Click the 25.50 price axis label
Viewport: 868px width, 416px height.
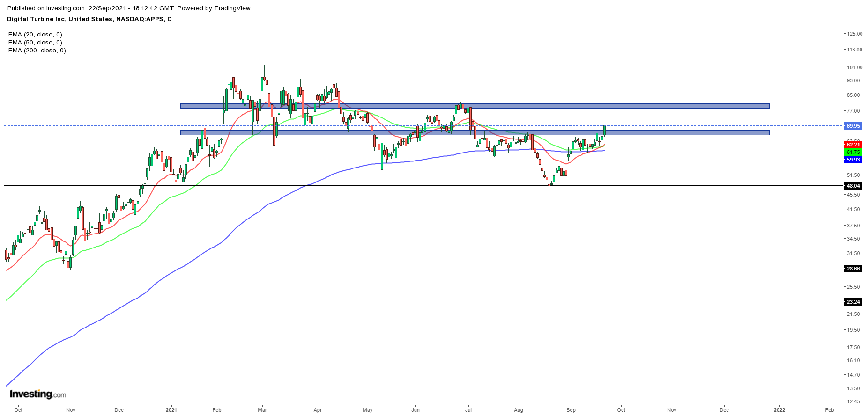pyautogui.click(x=853, y=287)
